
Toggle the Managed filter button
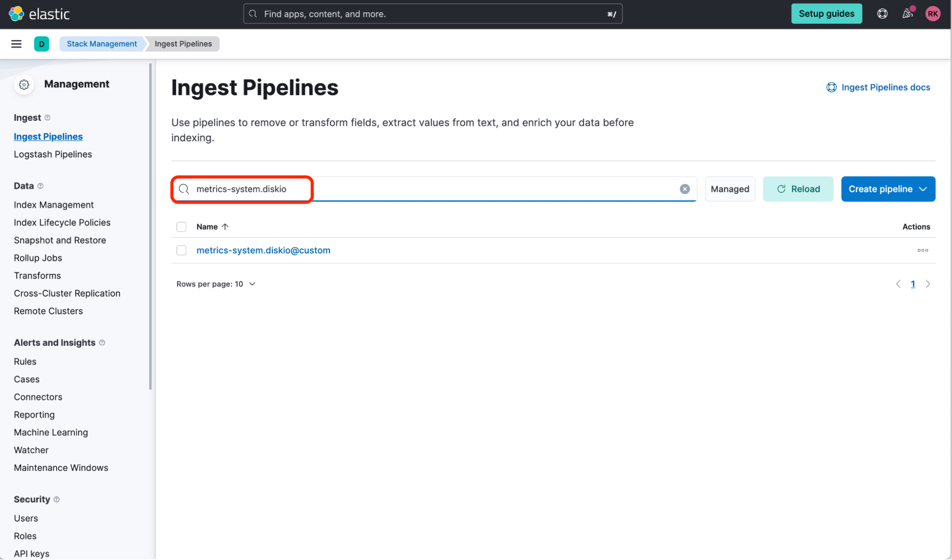point(729,189)
